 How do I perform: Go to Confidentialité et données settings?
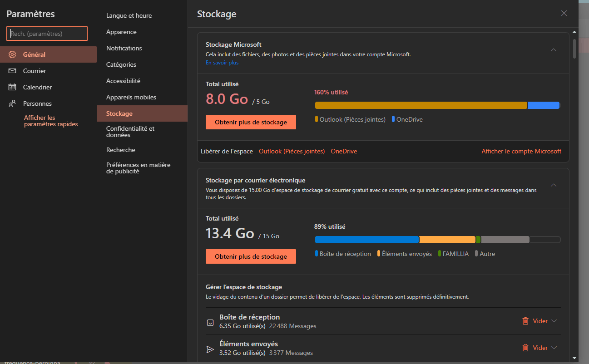130,132
